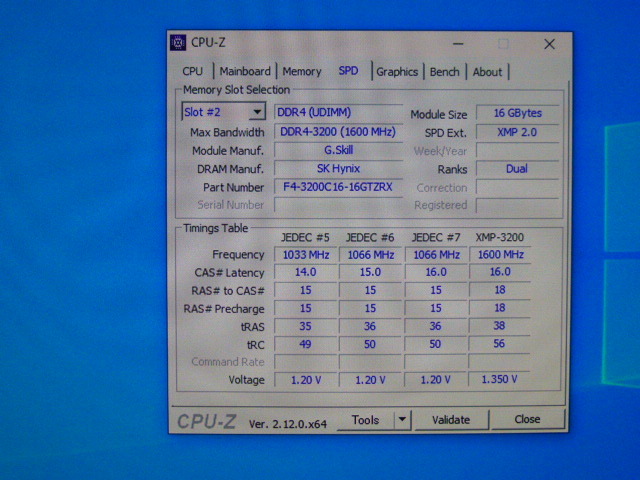Viewport: 640px width, 480px height.
Task: Click XMP-3200 RAS# to CAS# value 18
Action: (x=500, y=289)
